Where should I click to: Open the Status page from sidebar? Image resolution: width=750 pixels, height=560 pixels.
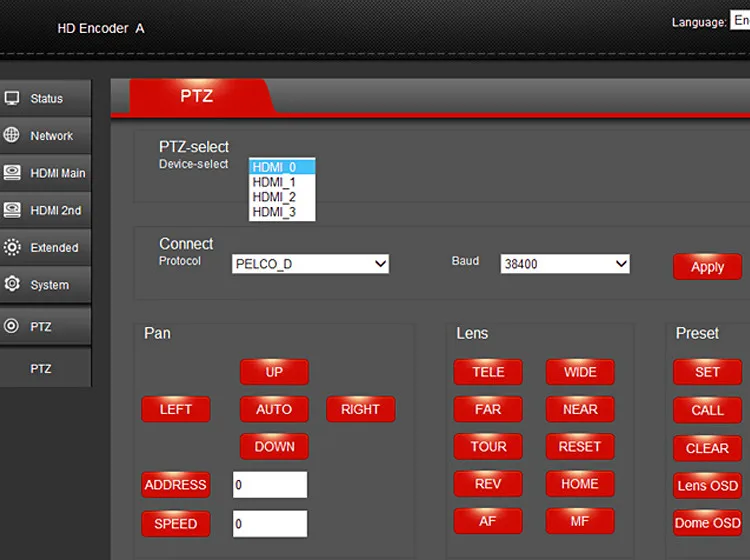click(x=46, y=99)
